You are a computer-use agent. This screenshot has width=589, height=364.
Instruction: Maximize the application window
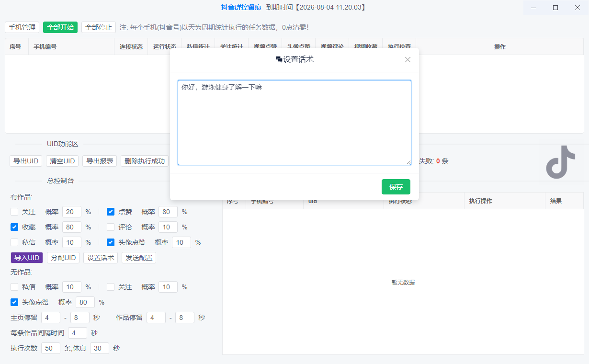555,8
